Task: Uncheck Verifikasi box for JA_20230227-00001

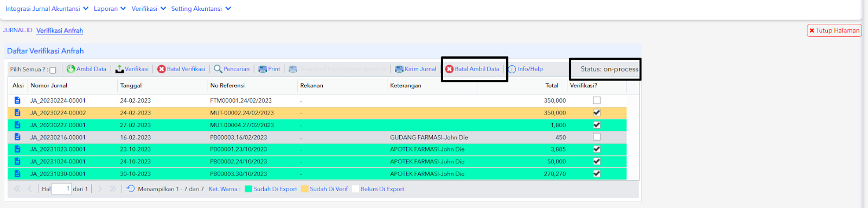Action: (x=597, y=125)
